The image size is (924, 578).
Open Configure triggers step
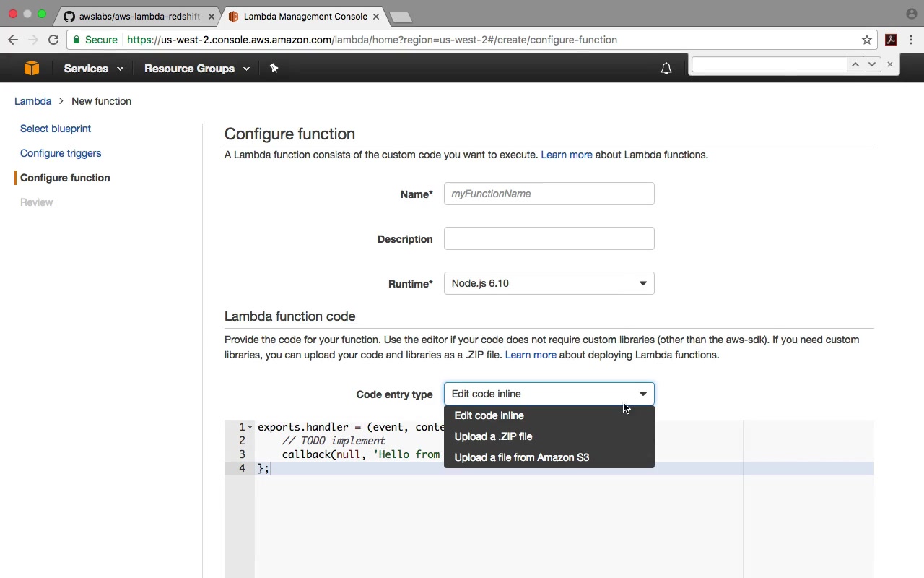pyautogui.click(x=61, y=153)
